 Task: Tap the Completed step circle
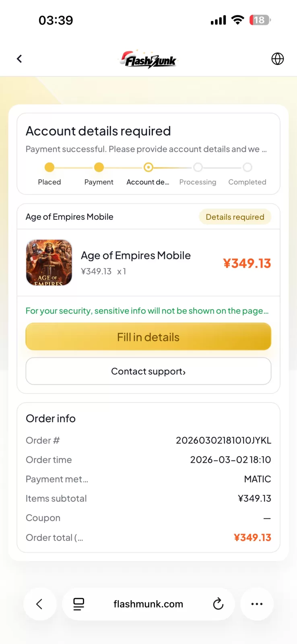[x=248, y=167]
